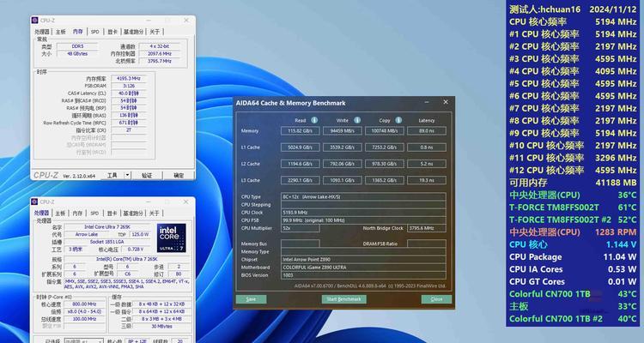Click the 验证 button in CPU-Z
Viewport: 644px width, 343px height.
(147, 175)
